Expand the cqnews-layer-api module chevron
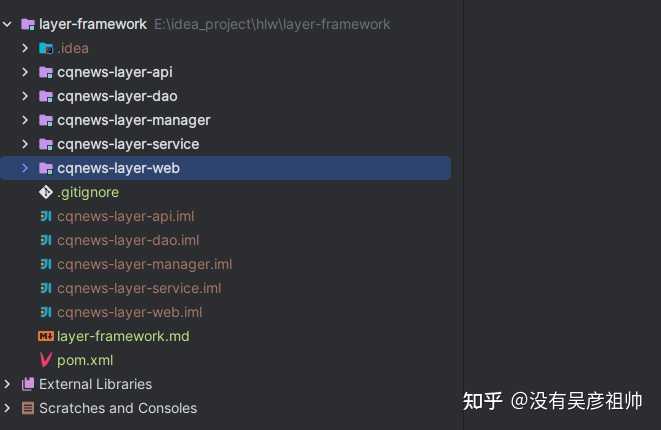Viewport: 661px width, 430px height. click(x=25, y=73)
